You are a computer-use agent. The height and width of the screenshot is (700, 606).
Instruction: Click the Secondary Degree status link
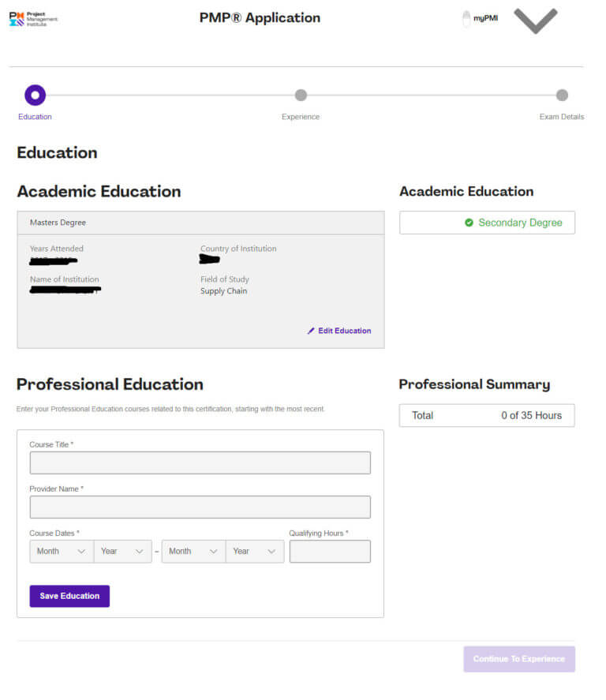coord(521,223)
